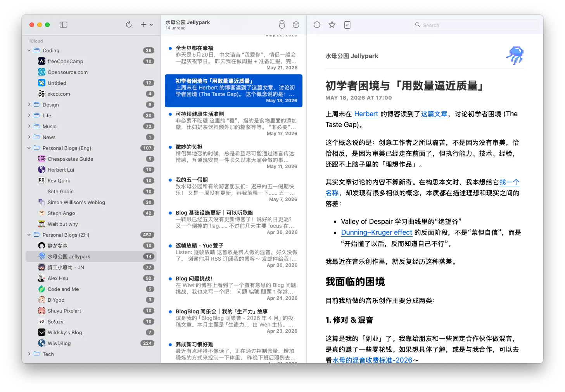565x392 pixels.
Task: Refresh all feeds with the reload icon
Action: (129, 24)
